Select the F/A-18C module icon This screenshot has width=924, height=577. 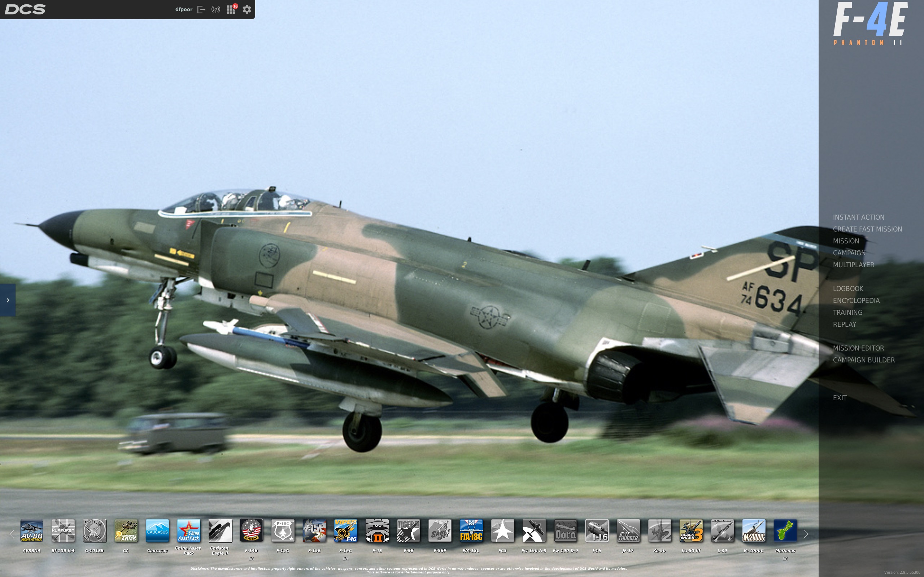tap(471, 530)
